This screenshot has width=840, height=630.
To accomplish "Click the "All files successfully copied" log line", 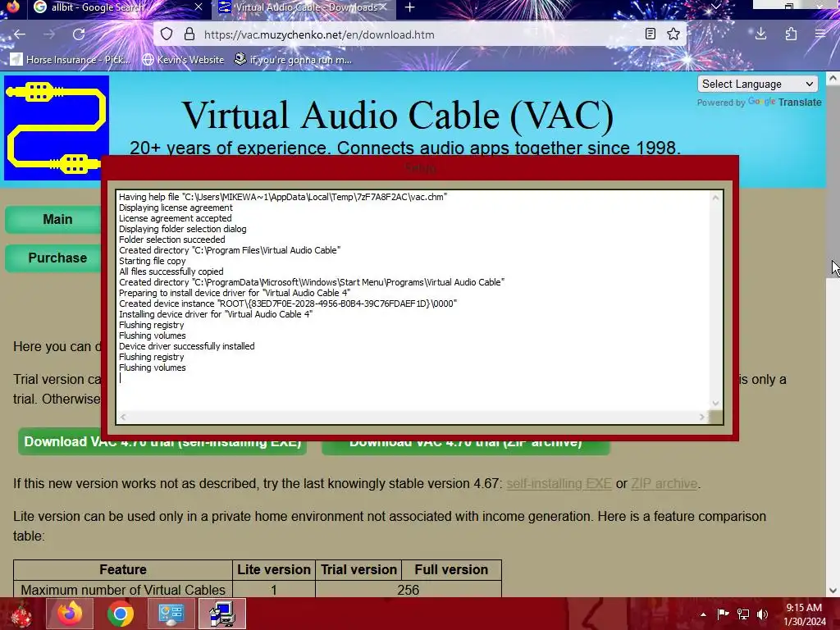I will 171,272.
